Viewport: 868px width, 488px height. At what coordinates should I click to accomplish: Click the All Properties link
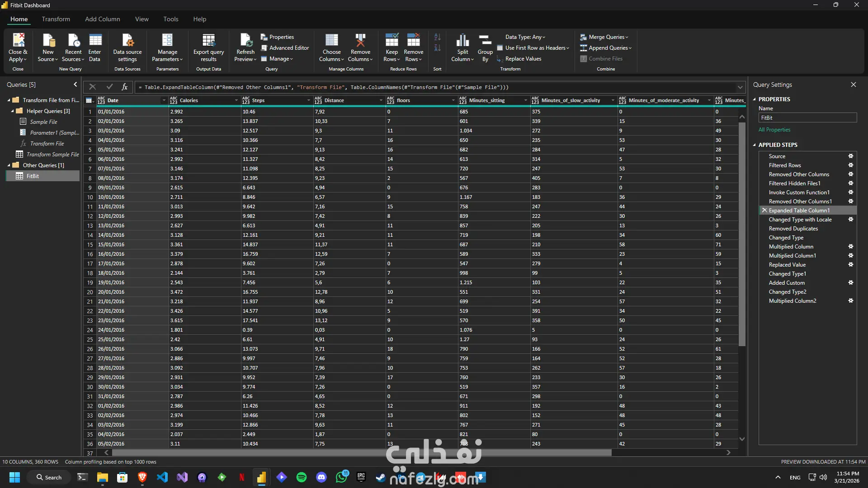[774, 130]
